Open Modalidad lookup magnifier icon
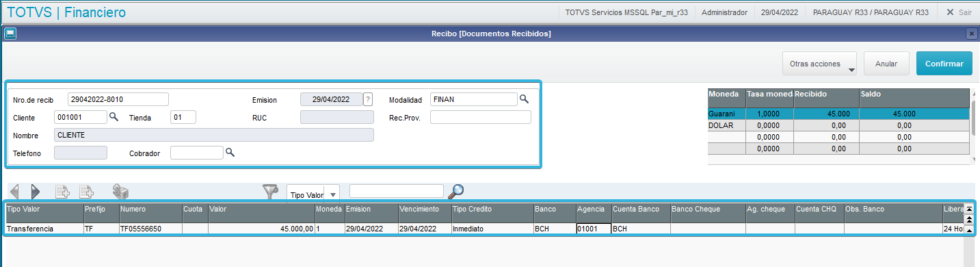The width and height of the screenshot is (980, 267). point(525,99)
